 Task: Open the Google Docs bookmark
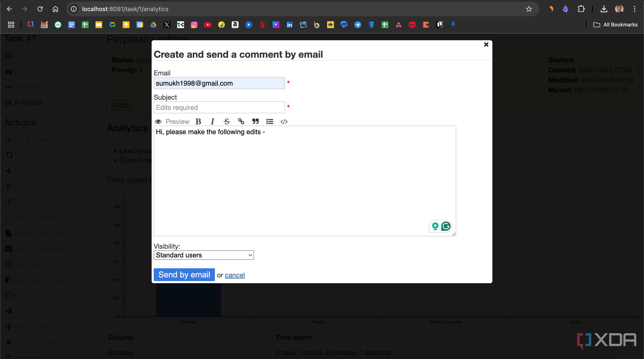(72, 24)
